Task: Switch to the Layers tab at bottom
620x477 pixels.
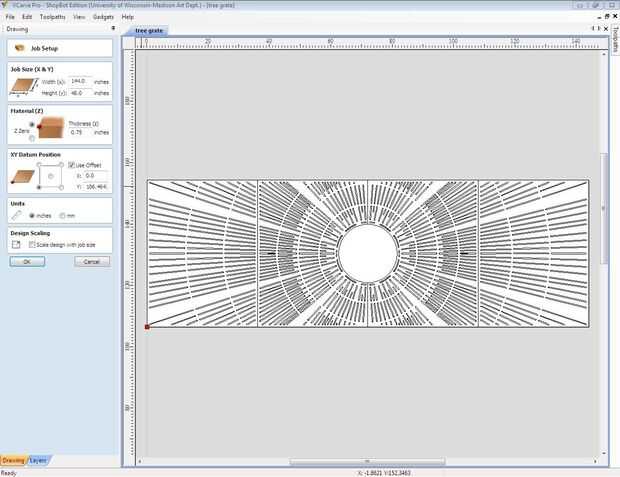Action: pyautogui.click(x=38, y=460)
